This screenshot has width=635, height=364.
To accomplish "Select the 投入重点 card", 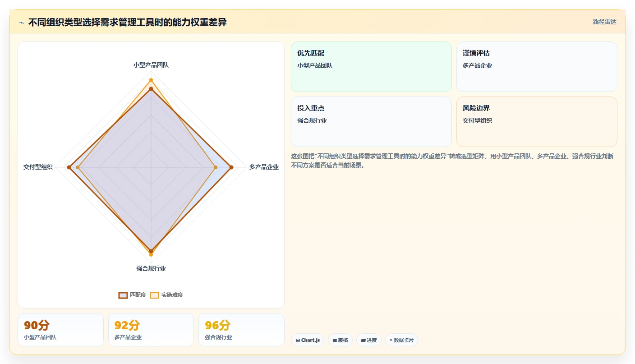I will 371,122.
